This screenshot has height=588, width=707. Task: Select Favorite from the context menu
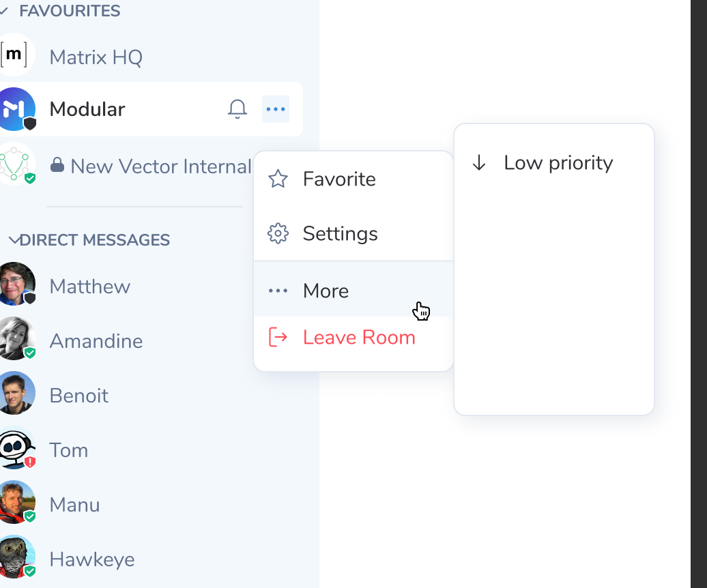click(339, 178)
